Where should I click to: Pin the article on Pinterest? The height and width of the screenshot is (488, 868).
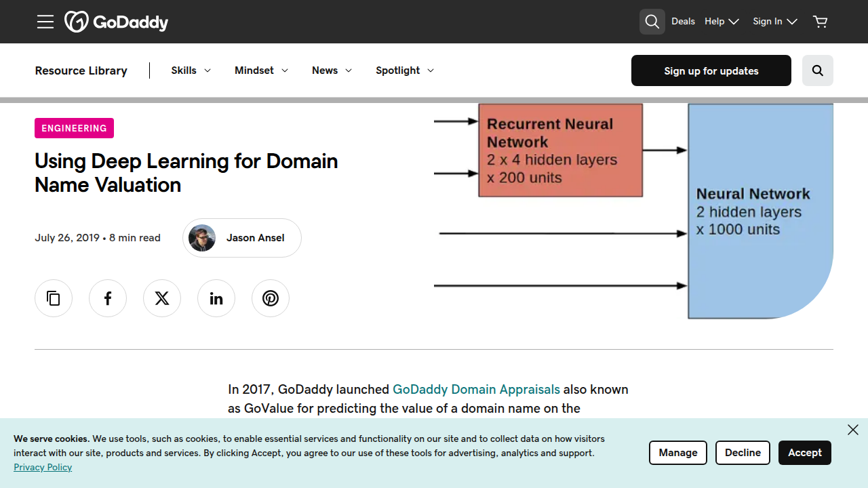tap(271, 298)
